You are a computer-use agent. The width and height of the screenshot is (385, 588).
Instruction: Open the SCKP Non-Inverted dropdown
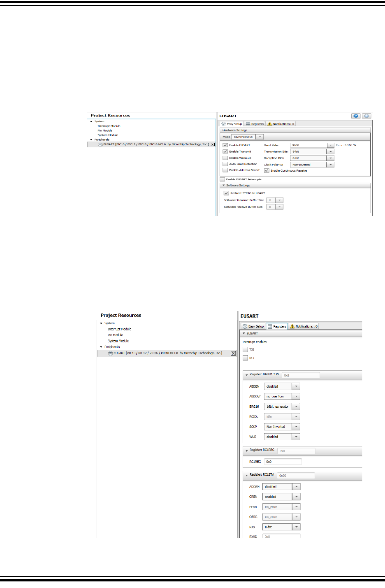pyautogui.click(x=296, y=427)
